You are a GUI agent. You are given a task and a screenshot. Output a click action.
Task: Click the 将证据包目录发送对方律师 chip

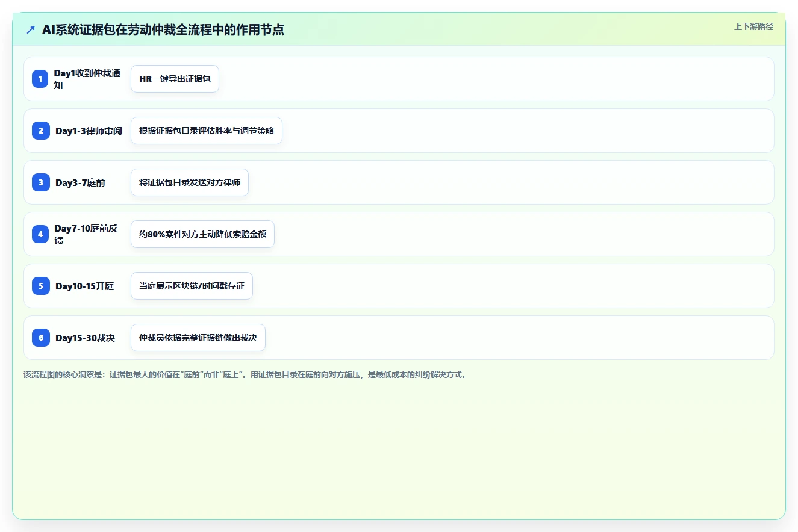[x=189, y=182]
